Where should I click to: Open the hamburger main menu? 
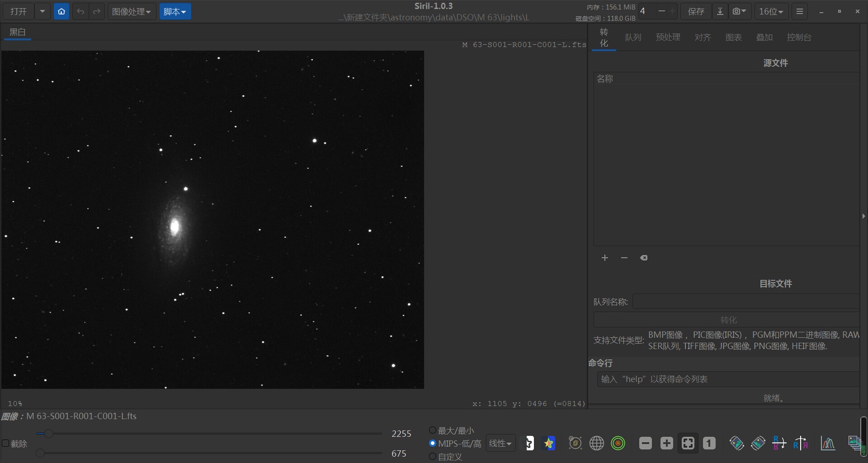tap(800, 11)
